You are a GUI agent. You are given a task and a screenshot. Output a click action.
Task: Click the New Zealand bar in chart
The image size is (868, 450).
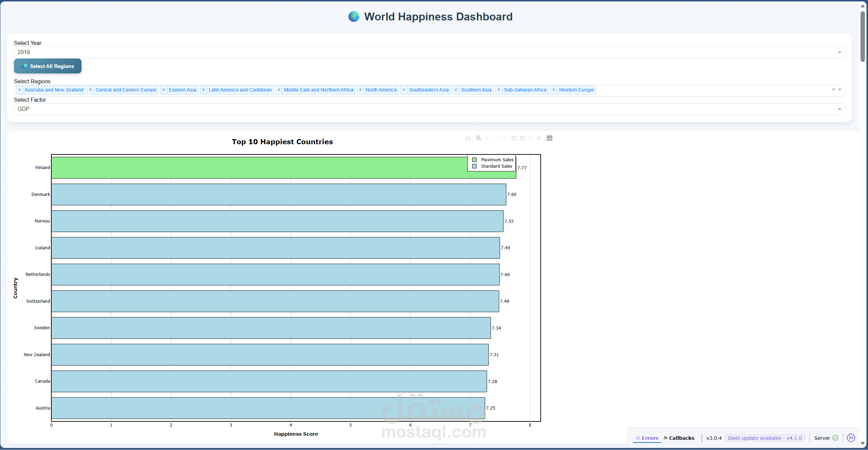click(x=270, y=355)
